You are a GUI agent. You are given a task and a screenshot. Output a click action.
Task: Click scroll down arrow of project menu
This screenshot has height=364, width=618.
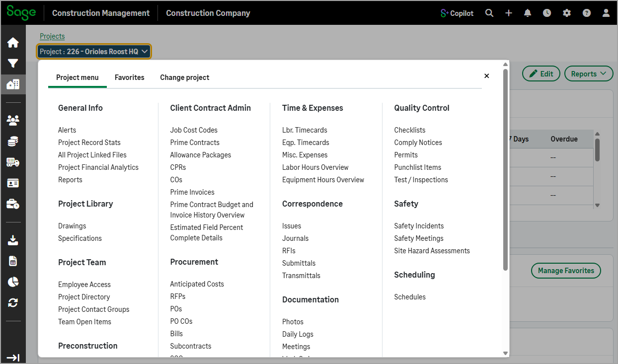[x=506, y=353]
